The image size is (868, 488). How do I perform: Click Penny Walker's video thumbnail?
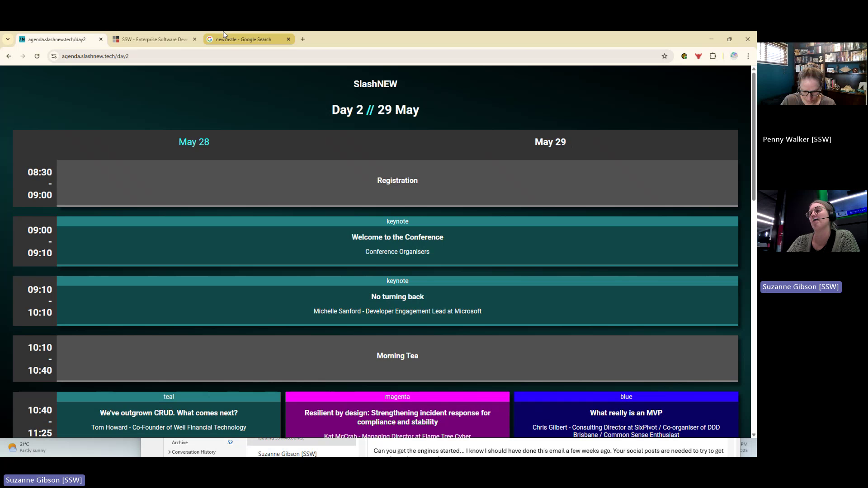812,74
